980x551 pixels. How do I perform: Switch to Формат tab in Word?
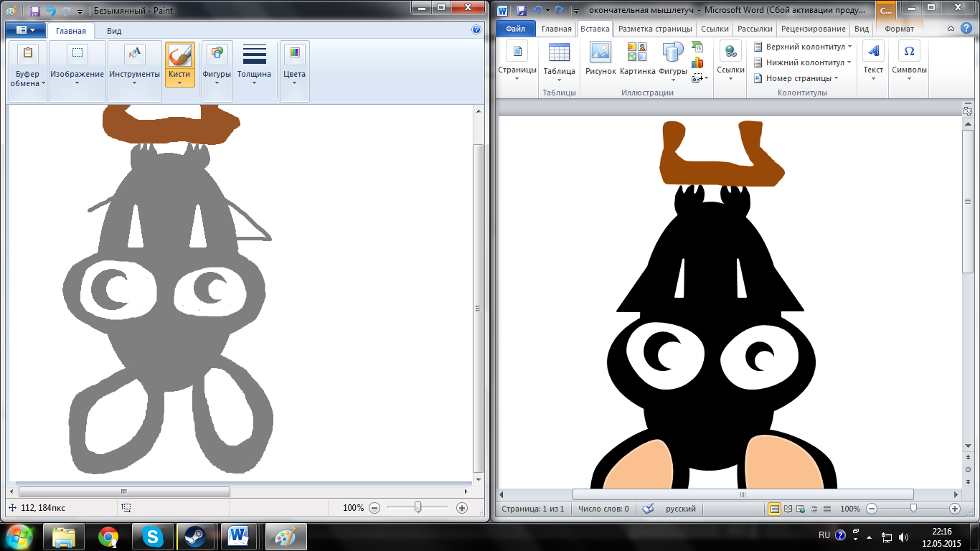point(900,29)
